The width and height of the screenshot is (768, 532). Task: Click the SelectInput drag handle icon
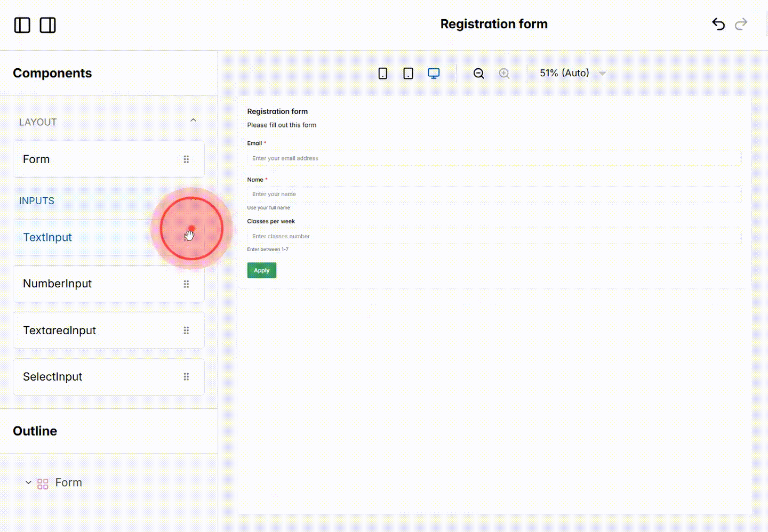(186, 377)
